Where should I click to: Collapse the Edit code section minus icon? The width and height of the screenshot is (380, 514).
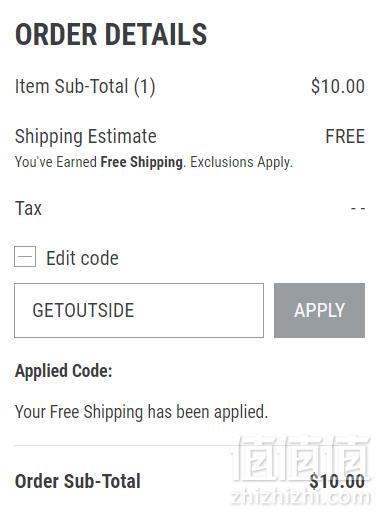(25, 257)
